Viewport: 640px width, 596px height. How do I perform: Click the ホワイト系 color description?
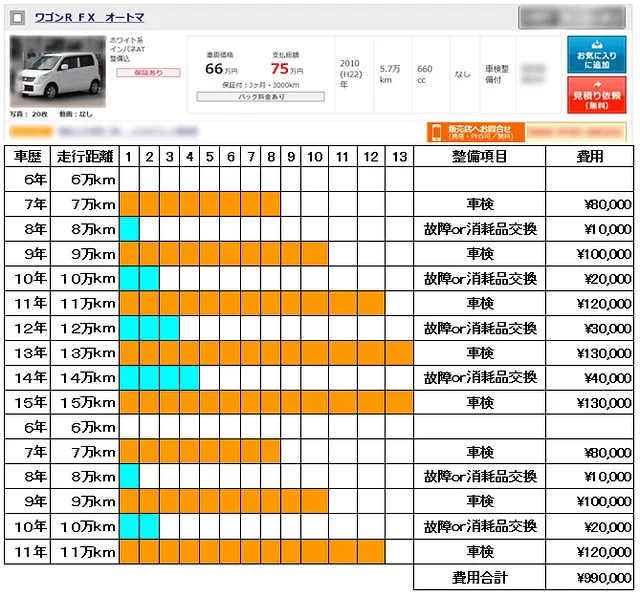coord(126,40)
